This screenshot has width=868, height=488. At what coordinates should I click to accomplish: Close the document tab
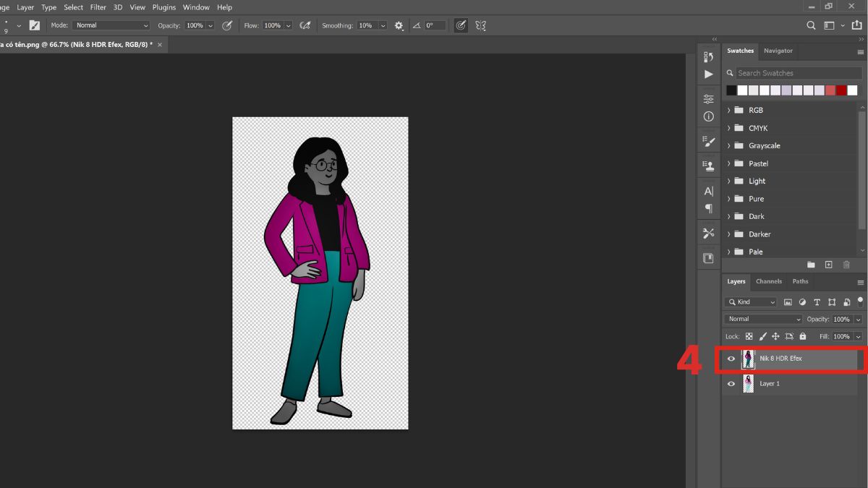[x=160, y=45]
